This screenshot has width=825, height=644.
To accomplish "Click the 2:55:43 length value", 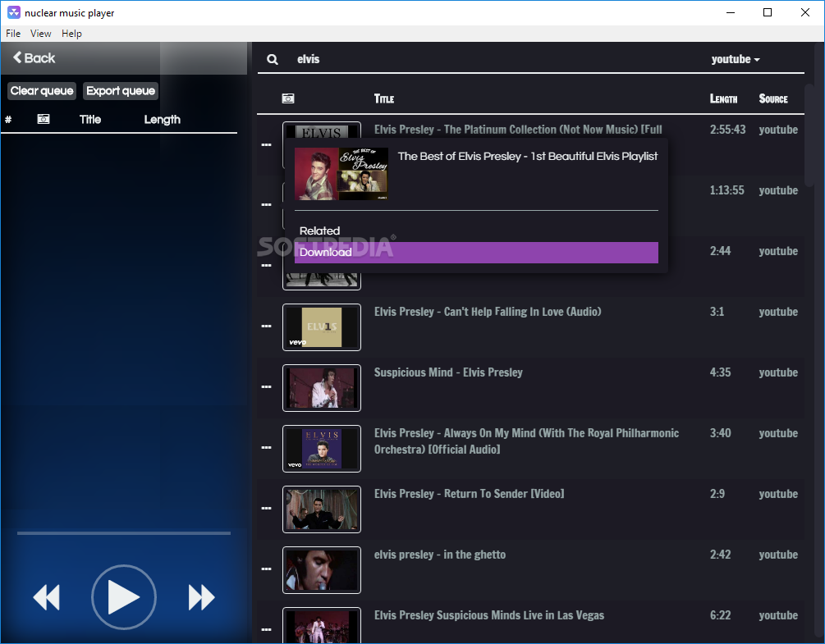I will tap(727, 130).
